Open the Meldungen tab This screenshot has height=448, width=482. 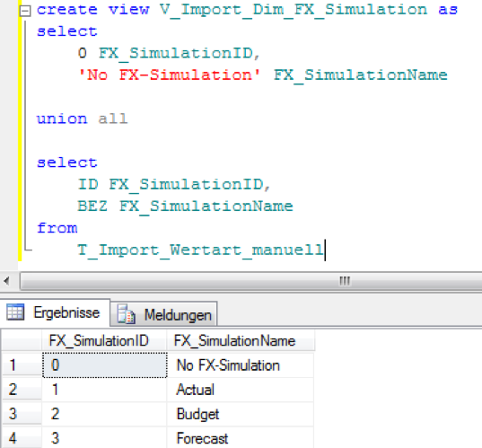tap(164, 314)
